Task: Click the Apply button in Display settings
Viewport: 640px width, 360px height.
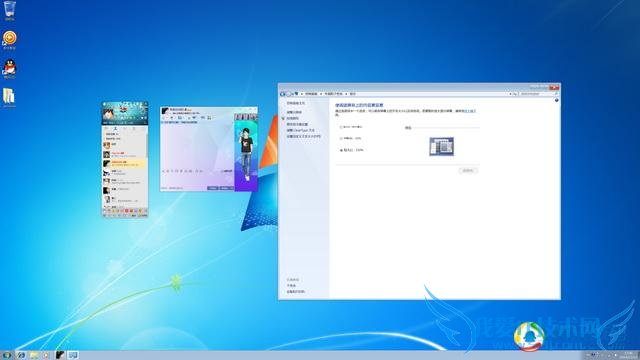Action: (x=468, y=170)
